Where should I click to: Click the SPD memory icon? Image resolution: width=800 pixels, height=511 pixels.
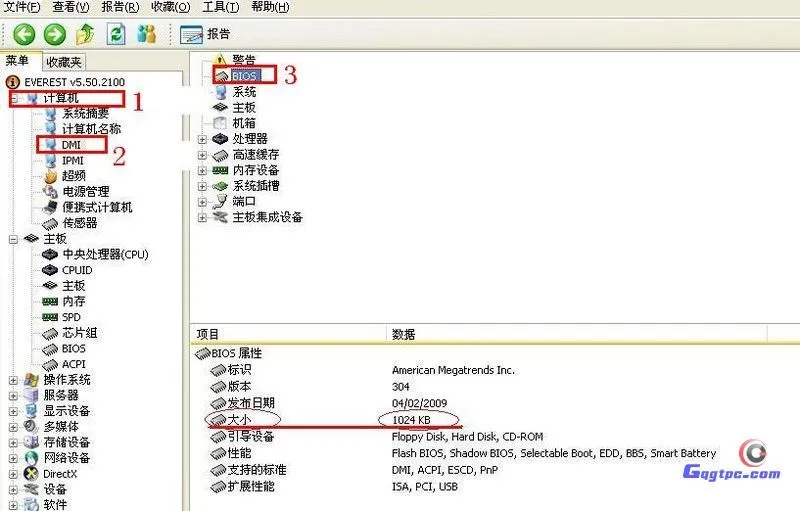[50, 317]
